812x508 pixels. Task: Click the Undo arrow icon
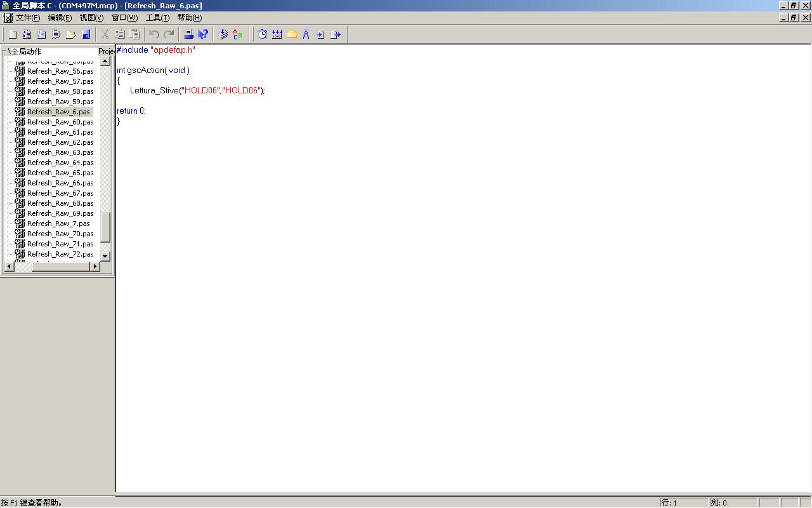click(154, 34)
